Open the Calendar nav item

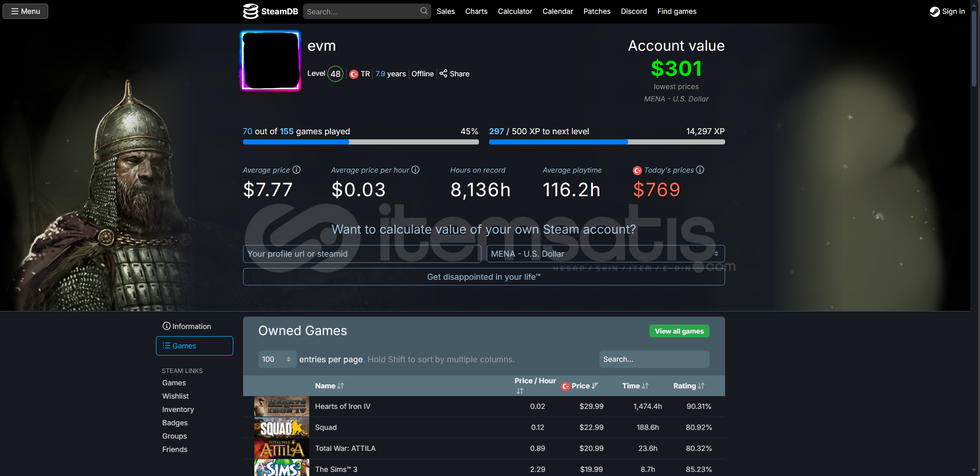point(558,11)
